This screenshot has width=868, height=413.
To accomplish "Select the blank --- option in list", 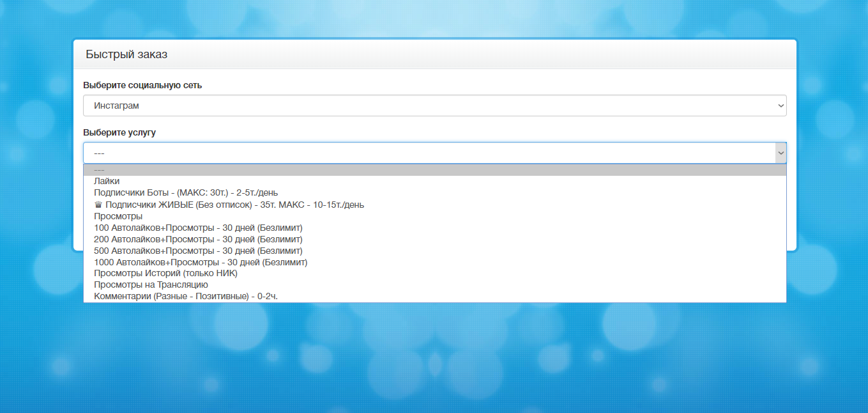I will [434, 170].
